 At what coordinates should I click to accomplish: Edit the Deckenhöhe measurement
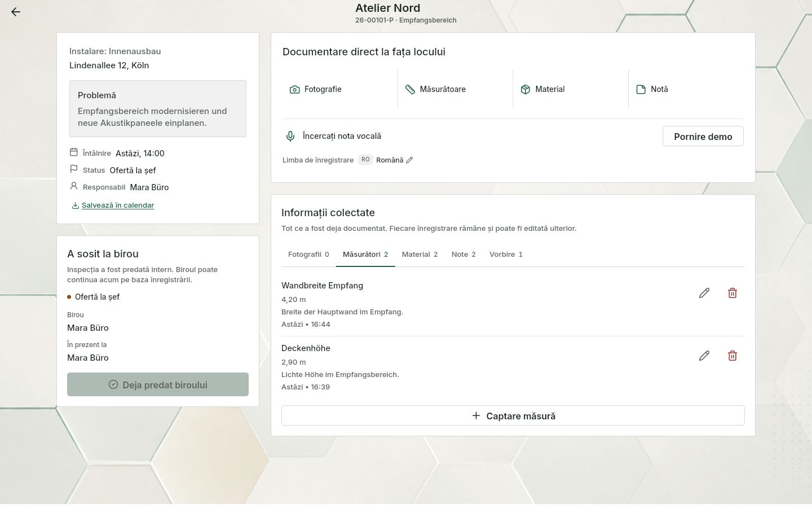[704, 356]
